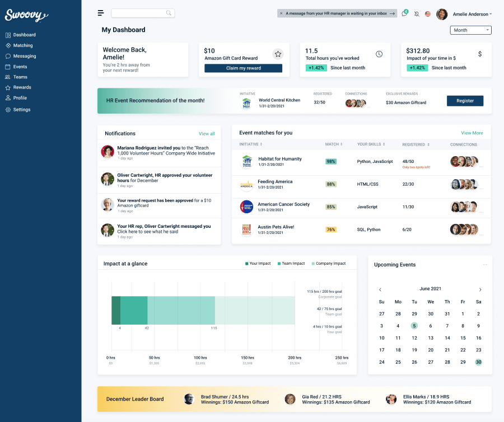This screenshot has width=504, height=422.
Task: Open reward request approved notification
Action: tap(159, 205)
